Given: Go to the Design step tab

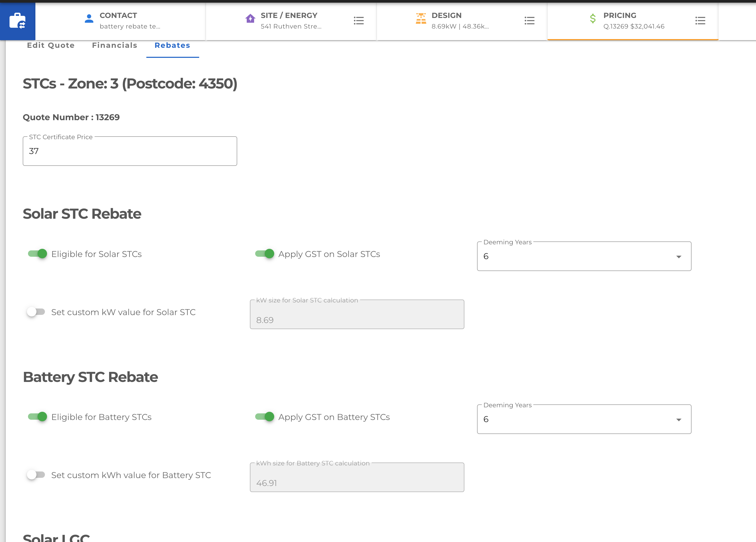Looking at the screenshot, I should coord(462,21).
